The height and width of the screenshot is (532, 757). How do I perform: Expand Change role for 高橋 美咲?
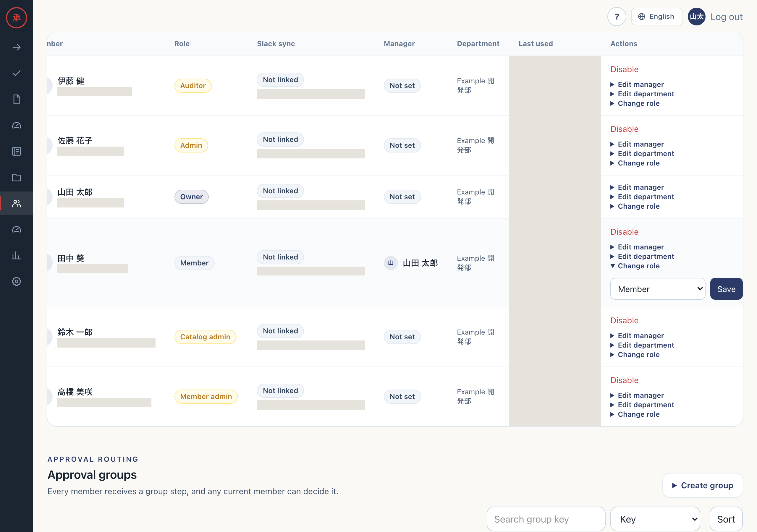click(x=635, y=414)
